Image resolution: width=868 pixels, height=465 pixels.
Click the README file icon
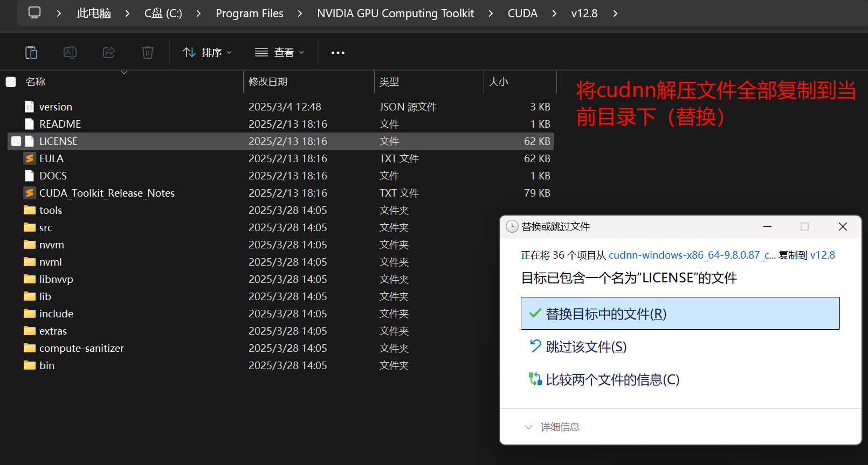point(30,124)
